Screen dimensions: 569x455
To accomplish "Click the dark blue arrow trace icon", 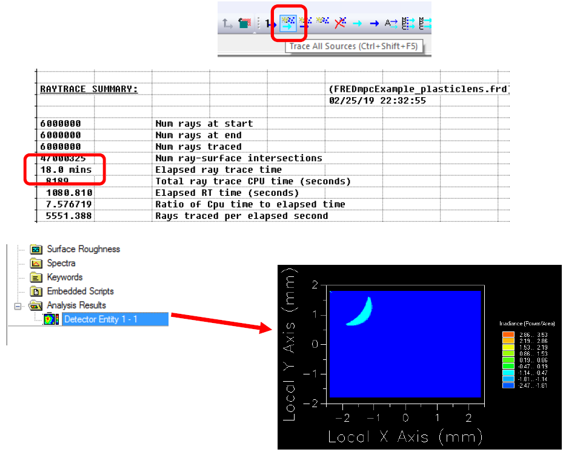I will point(374,24).
